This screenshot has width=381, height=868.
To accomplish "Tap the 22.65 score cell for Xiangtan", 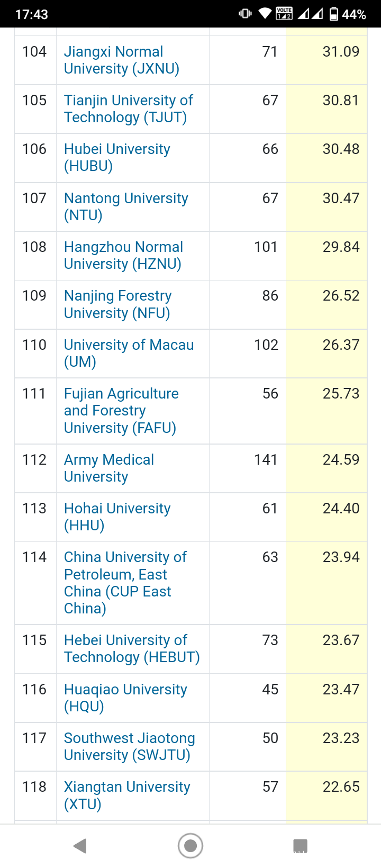I will pos(341,787).
